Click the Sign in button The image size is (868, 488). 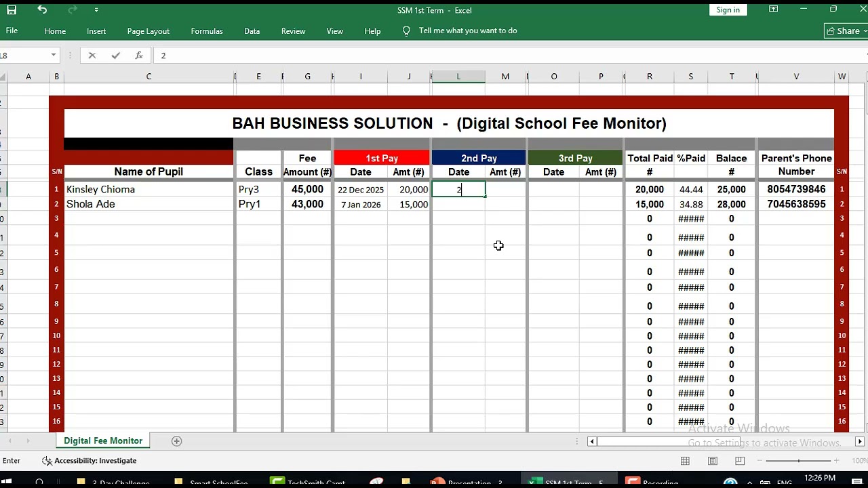(728, 9)
